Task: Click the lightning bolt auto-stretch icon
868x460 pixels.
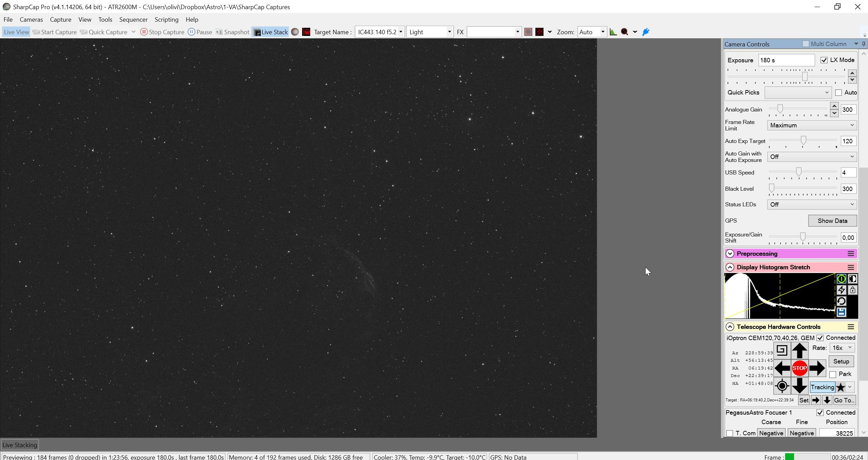Action: pyautogui.click(x=841, y=290)
